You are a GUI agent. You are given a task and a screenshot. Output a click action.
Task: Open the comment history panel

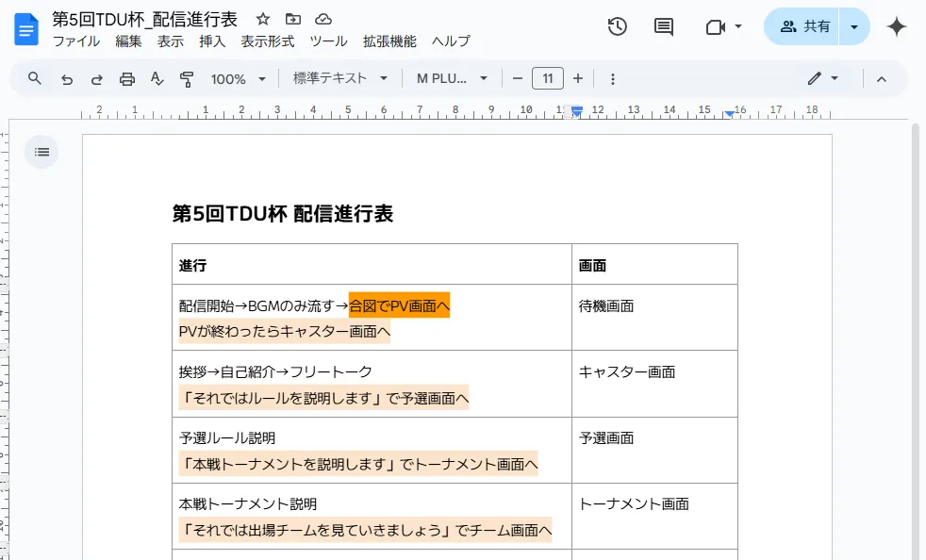click(663, 27)
